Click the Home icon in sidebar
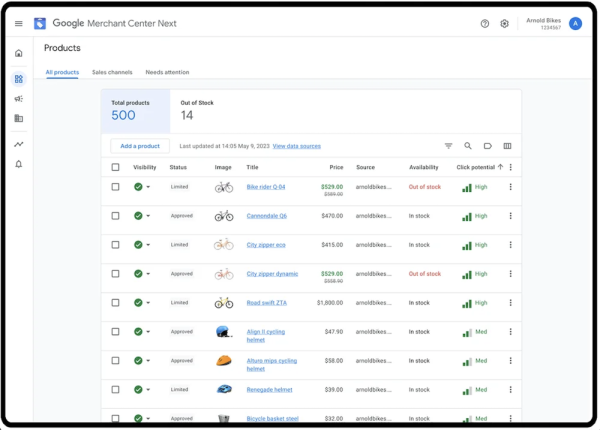 pyautogui.click(x=19, y=53)
